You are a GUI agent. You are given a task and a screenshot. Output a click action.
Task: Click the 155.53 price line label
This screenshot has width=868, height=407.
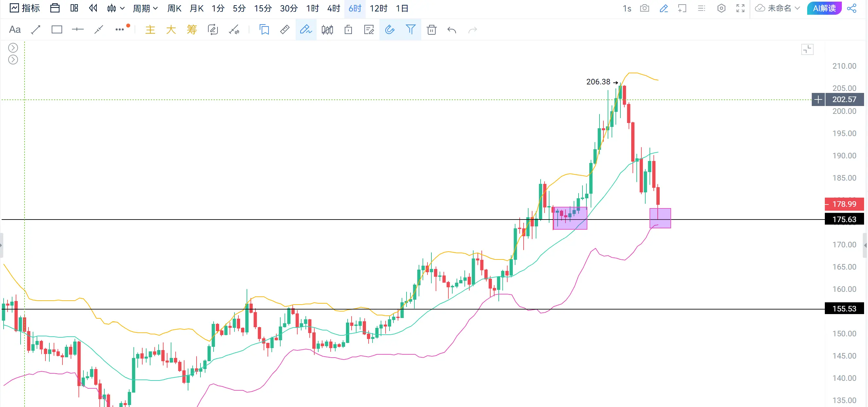(x=844, y=309)
